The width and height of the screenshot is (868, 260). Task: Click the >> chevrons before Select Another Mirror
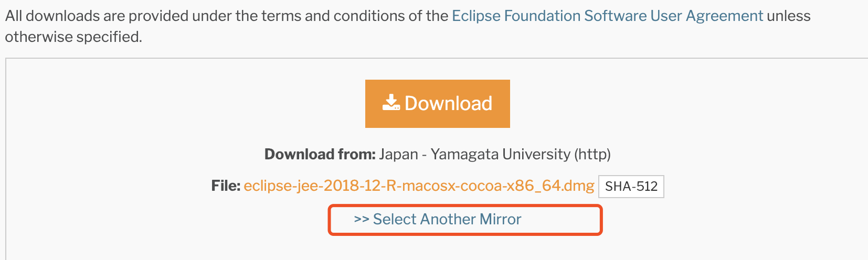click(362, 219)
